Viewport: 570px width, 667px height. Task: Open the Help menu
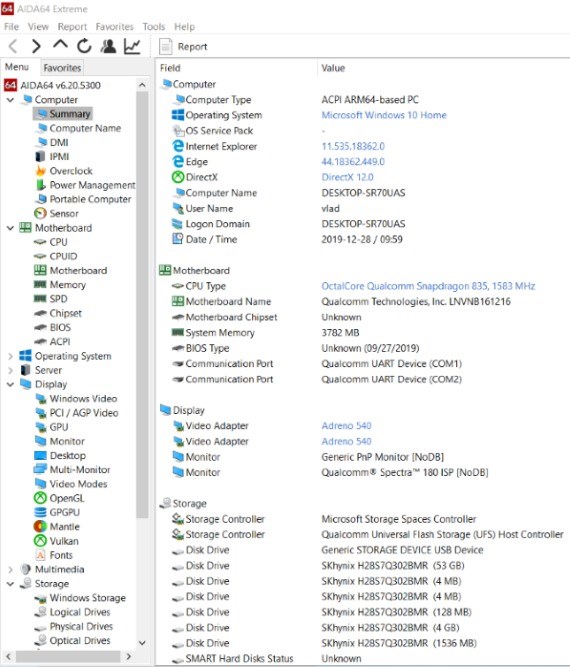184,26
